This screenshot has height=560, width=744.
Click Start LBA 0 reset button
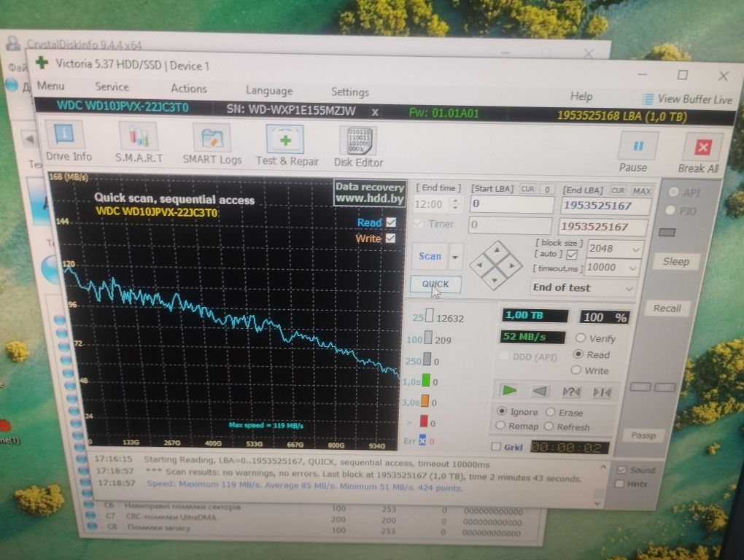547,189
